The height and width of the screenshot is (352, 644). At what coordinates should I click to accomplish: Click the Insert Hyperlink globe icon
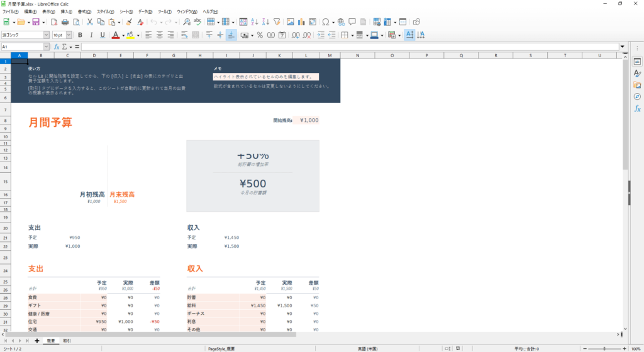(x=341, y=22)
